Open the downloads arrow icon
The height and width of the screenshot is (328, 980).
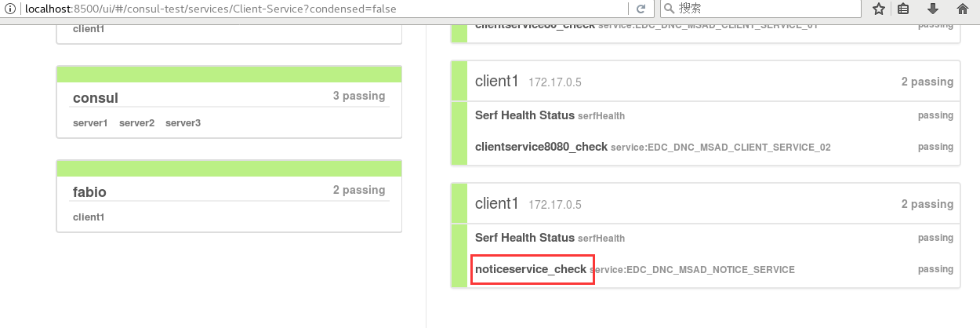pyautogui.click(x=933, y=9)
